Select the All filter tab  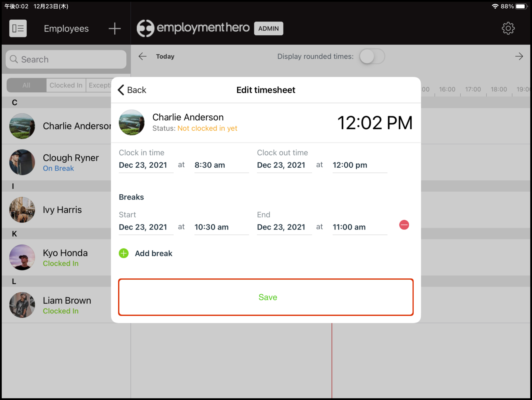(x=26, y=85)
